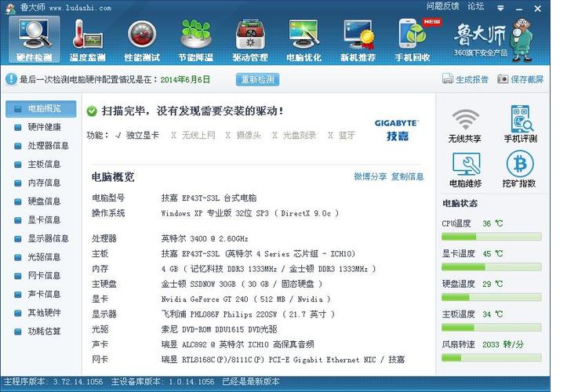Click the 技嘉 EP43T-S3L 台式电脑 model row
This screenshot has width=578, height=392.
tap(174, 198)
